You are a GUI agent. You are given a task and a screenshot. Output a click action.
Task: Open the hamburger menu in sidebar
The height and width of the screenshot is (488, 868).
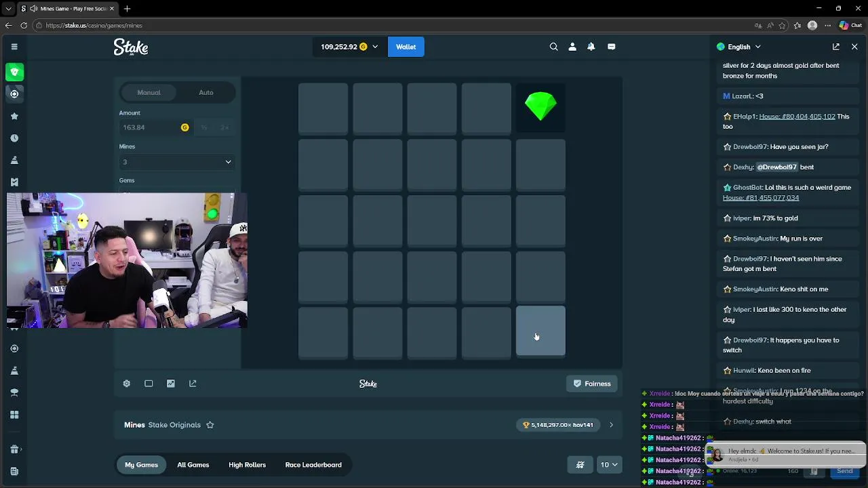coord(14,47)
